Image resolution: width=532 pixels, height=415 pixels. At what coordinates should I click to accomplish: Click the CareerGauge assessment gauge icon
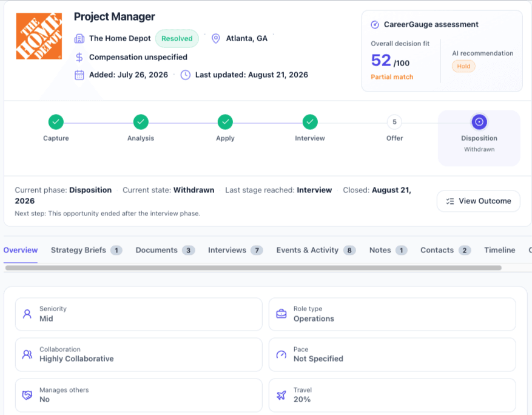point(375,24)
